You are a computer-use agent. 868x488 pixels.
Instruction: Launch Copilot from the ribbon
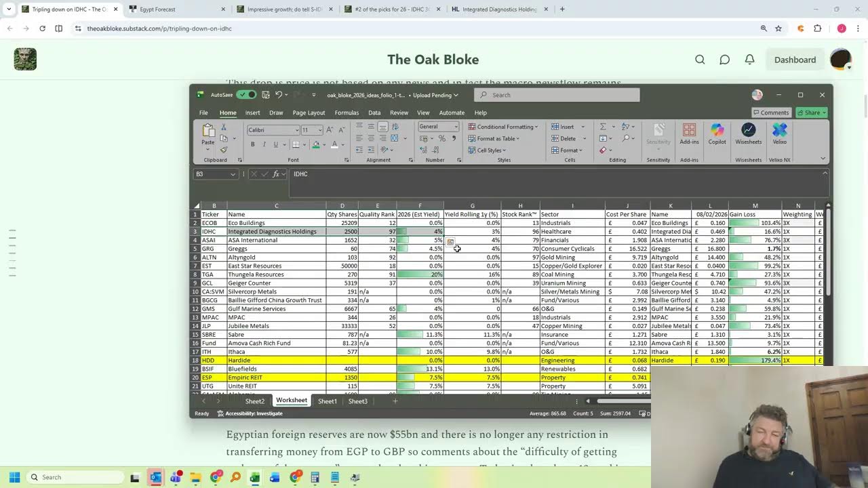coord(717,132)
